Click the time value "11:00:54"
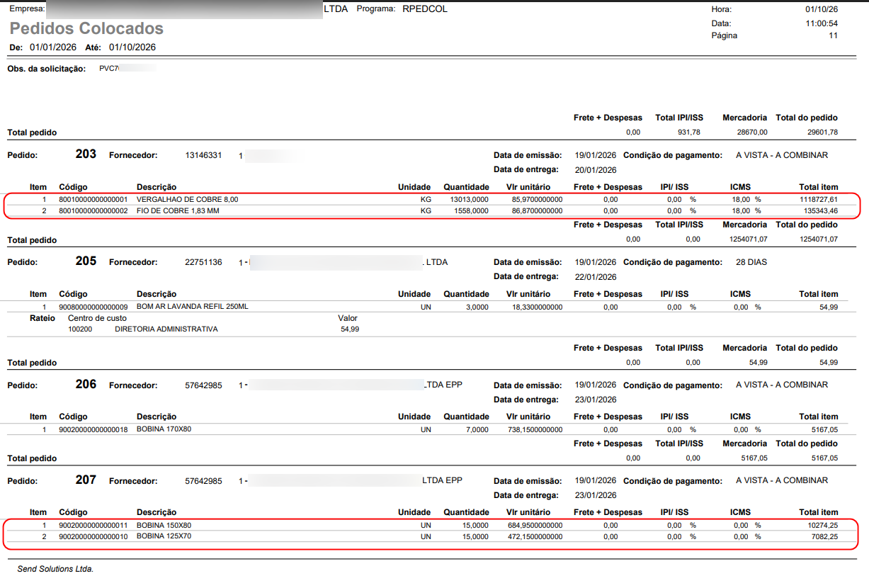Image resolution: width=869 pixels, height=588 pixels. pyautogui.click(x=822, y=23)
